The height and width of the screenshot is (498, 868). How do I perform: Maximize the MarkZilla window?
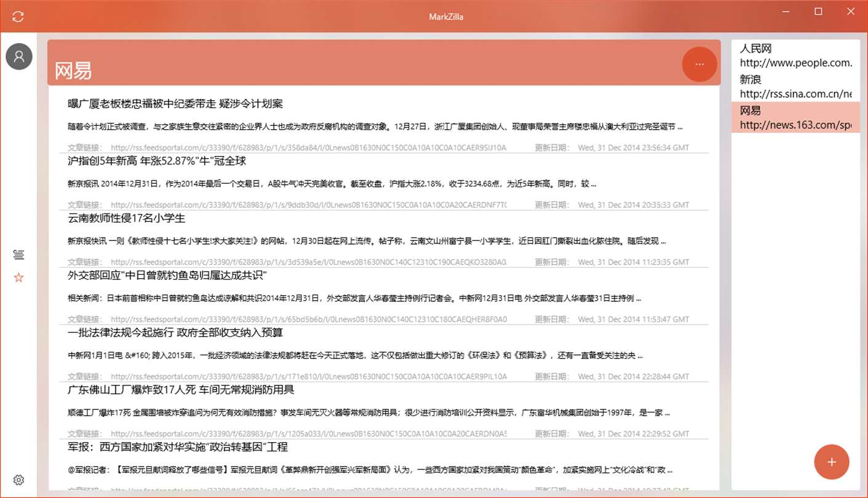818,12
